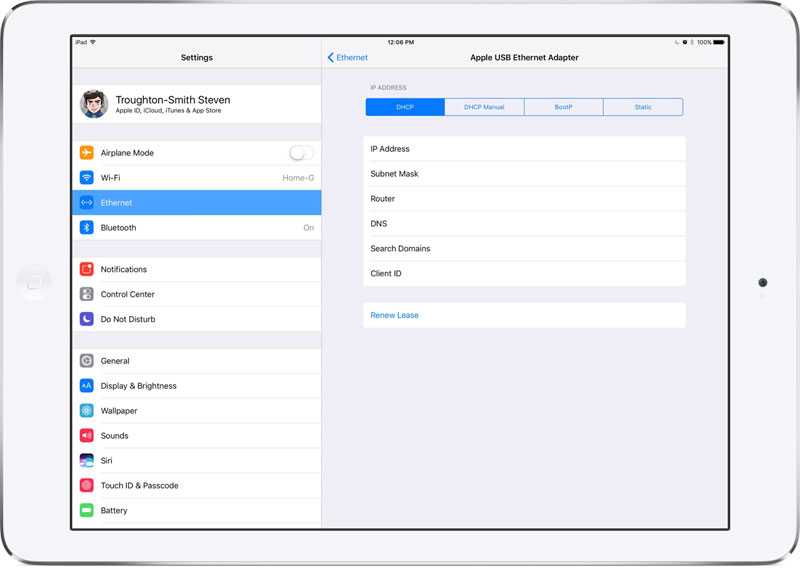800x568 pixels.
Task: Tap the Battery icon in settings list
Action: click(x=87, y=510)
